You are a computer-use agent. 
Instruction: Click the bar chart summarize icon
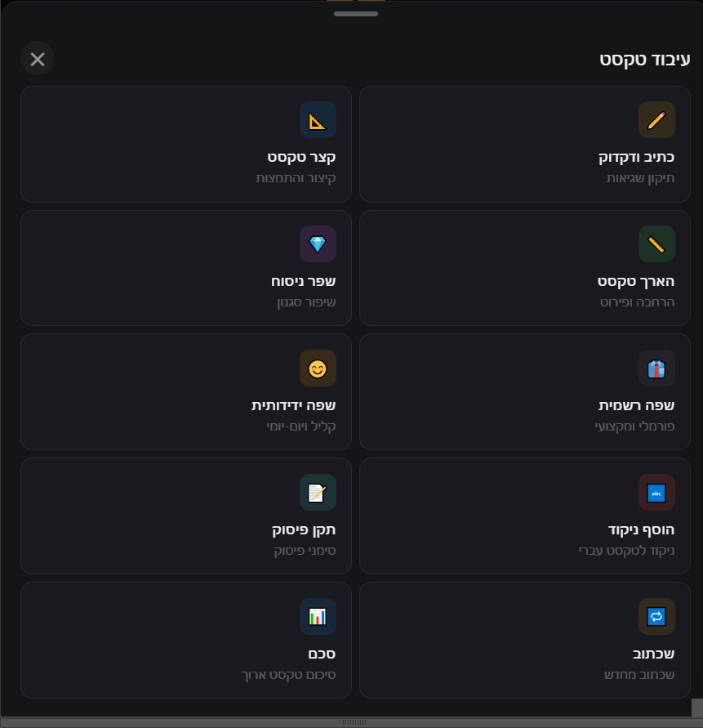[318, 617]
